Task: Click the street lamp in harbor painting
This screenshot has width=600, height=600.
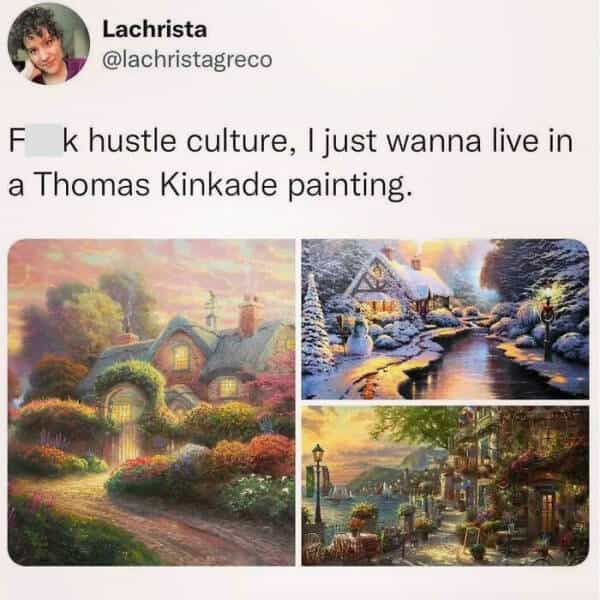Action: tap(318, 484)
